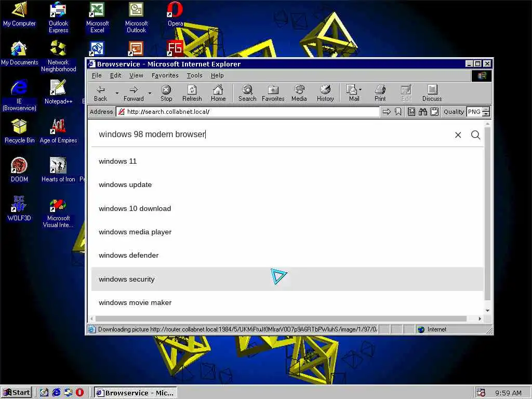
Task: Click the search text input box
Action: point(271,135)
